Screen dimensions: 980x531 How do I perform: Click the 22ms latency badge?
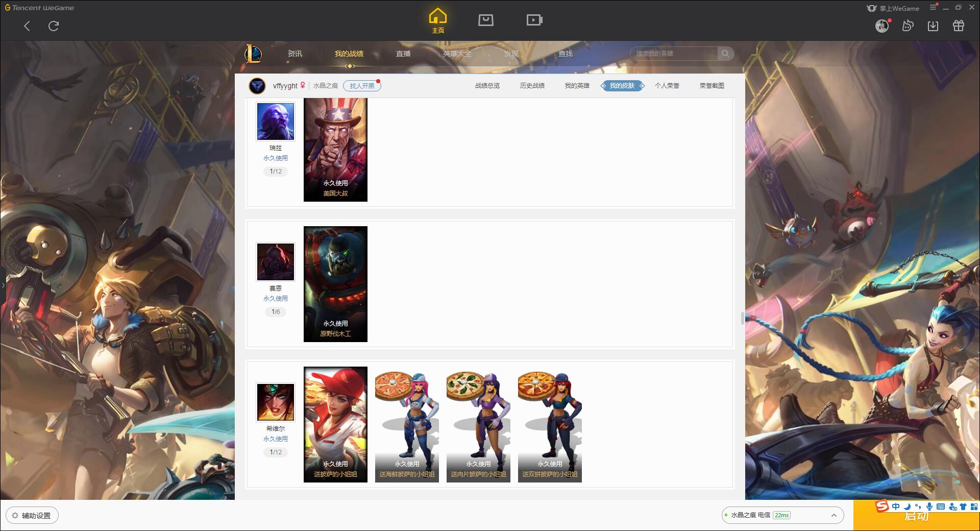pyautogui.click(x=781, y=515)
